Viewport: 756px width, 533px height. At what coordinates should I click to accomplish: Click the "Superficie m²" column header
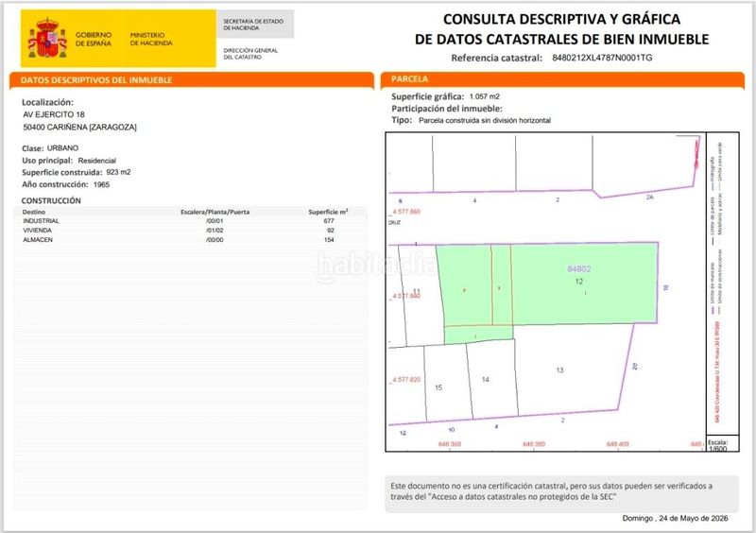point(328,212)
